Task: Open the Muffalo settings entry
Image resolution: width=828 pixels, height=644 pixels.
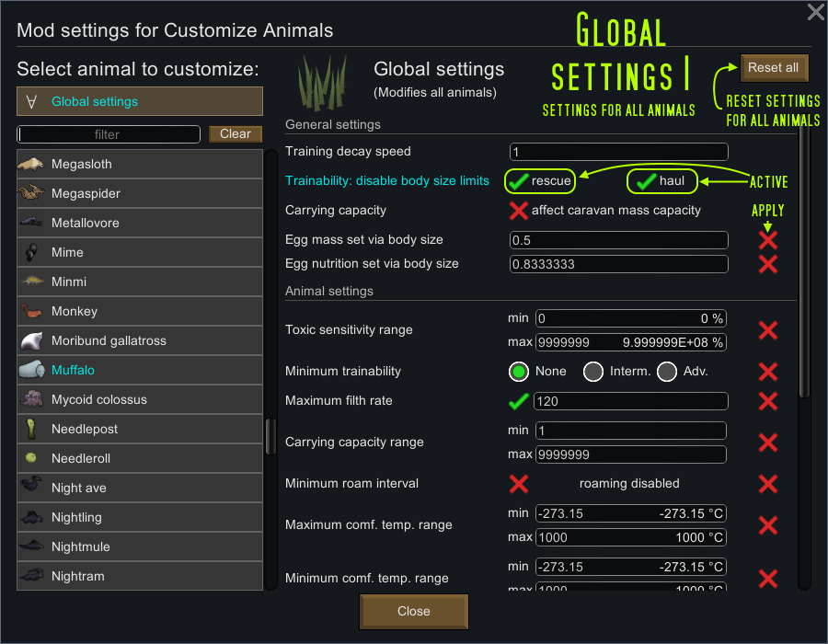Action: tap(140, 370)
